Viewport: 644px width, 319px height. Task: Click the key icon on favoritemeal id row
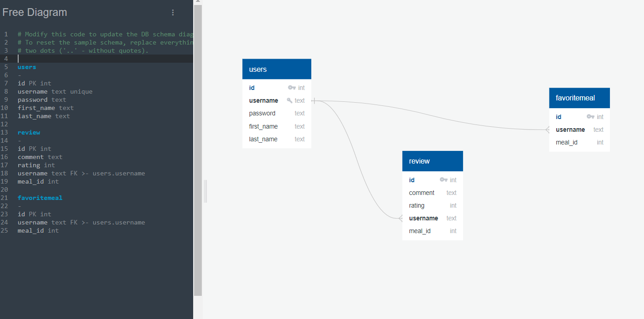pyautogui.click(x=591, y=117)
